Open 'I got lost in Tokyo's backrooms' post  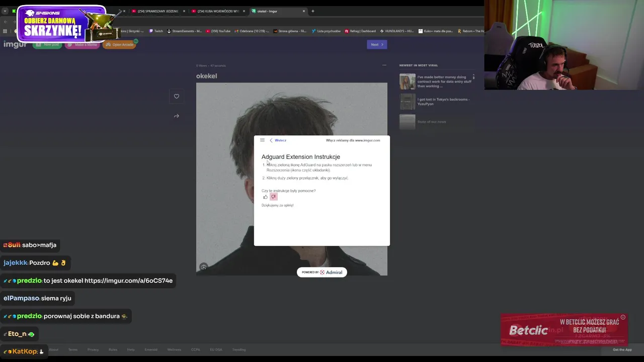pos(437,102)
